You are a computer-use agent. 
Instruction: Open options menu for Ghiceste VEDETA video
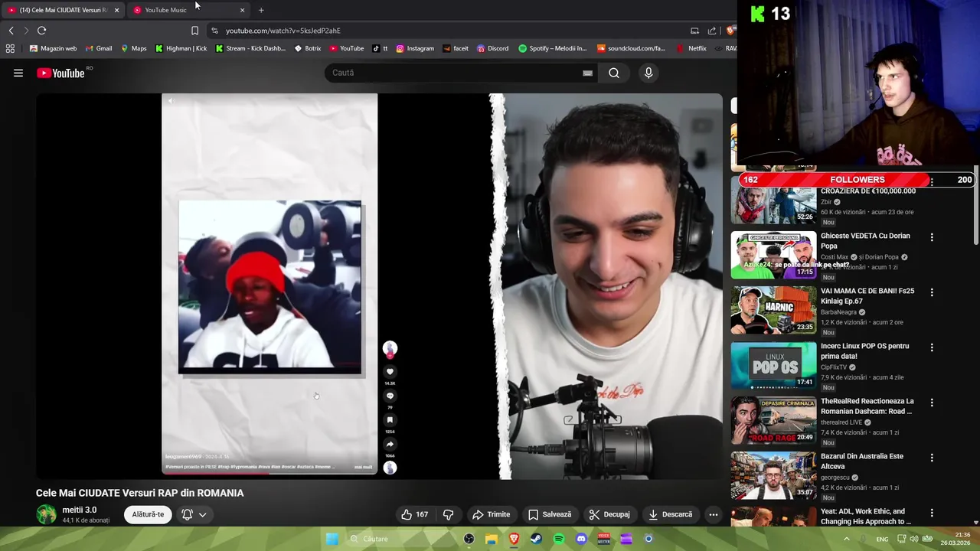click(932, 237)
